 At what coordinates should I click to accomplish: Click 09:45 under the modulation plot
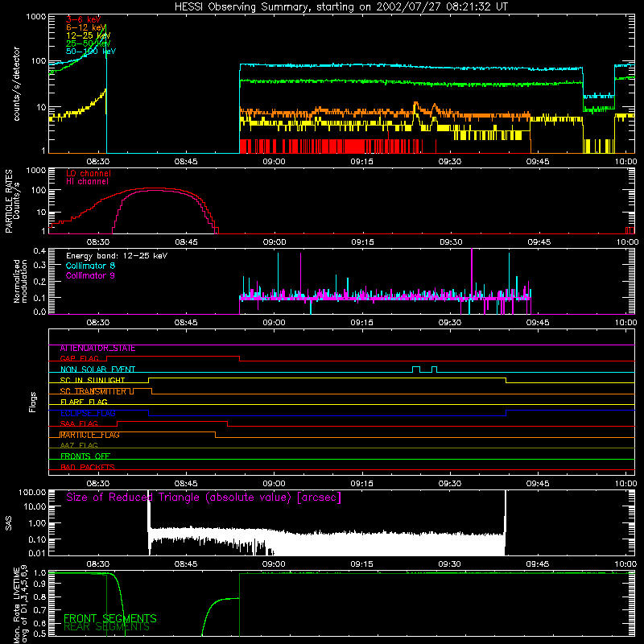(x=538, y=323)
